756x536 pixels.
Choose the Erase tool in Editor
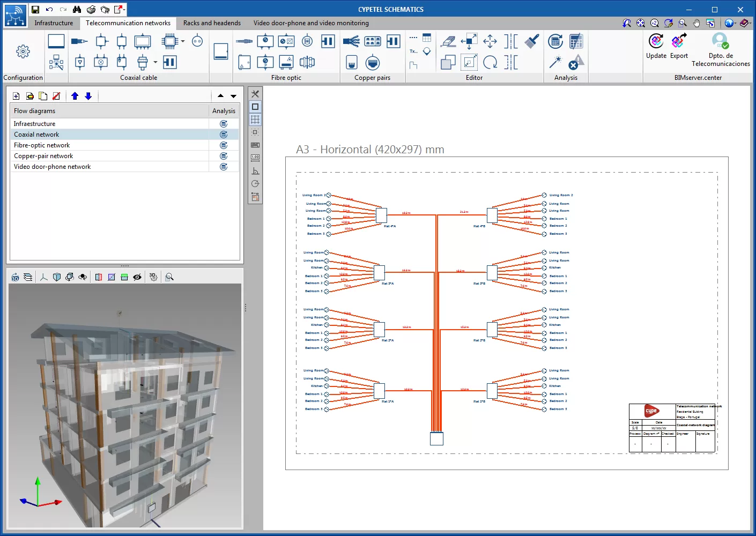click(x=448, y=41)
